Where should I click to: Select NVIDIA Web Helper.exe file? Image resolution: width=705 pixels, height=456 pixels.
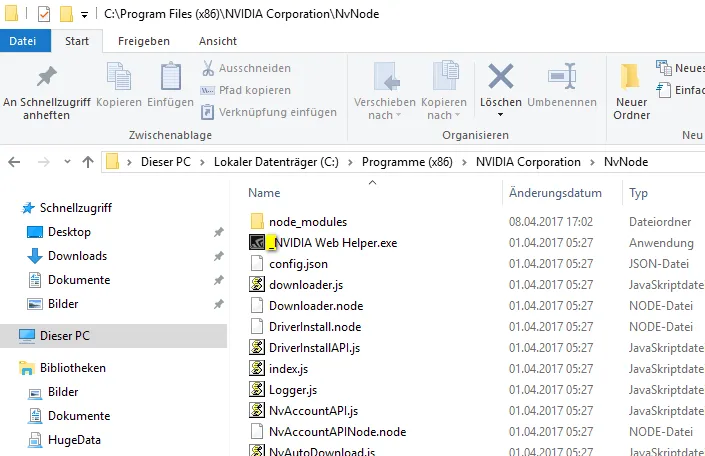pos(335,243)
